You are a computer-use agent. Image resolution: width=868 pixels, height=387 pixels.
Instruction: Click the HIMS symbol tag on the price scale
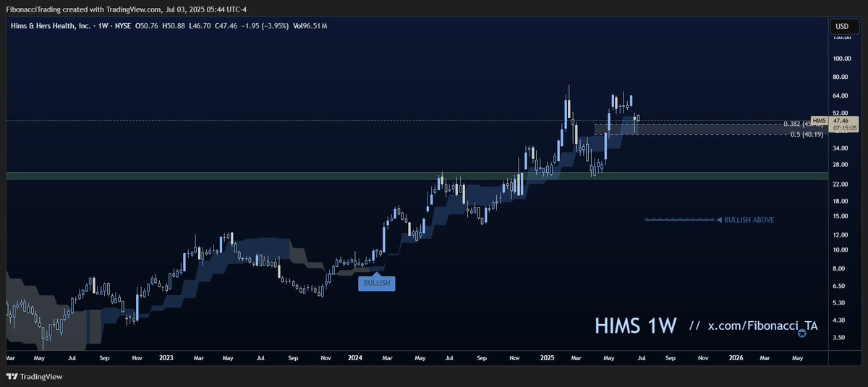(819, 120)
